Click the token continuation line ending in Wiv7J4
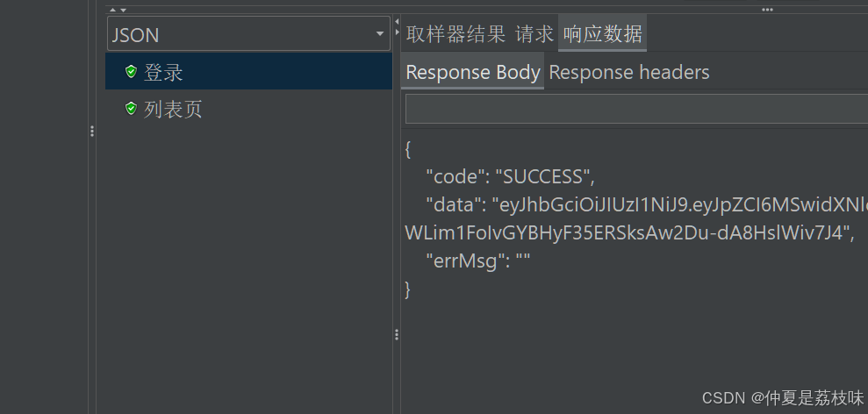 (x=630, y=233)
